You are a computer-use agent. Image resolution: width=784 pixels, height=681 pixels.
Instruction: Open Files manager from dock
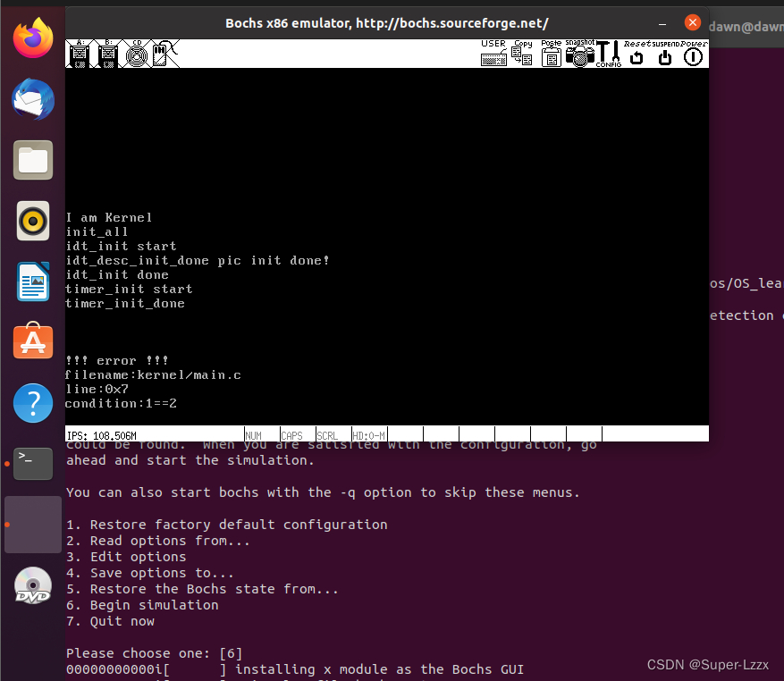coord(33,160)
